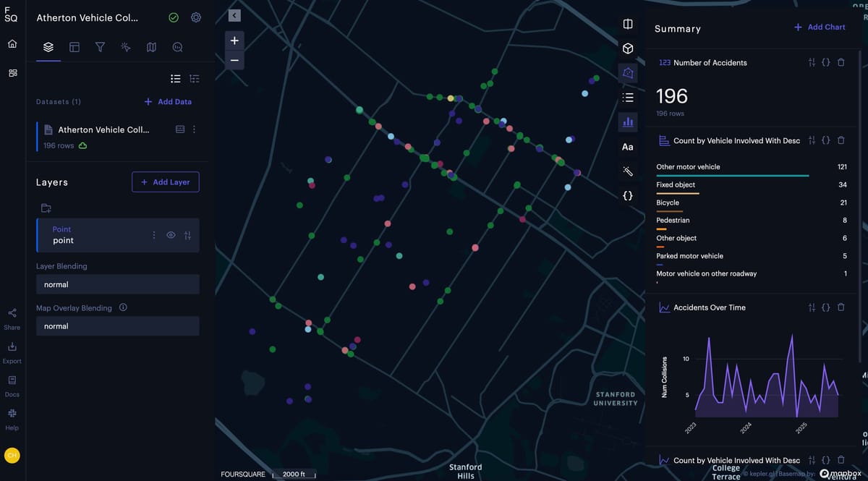Zoom in on the map
This screenshot has width=868, height=481.
(x=234, y=41)
